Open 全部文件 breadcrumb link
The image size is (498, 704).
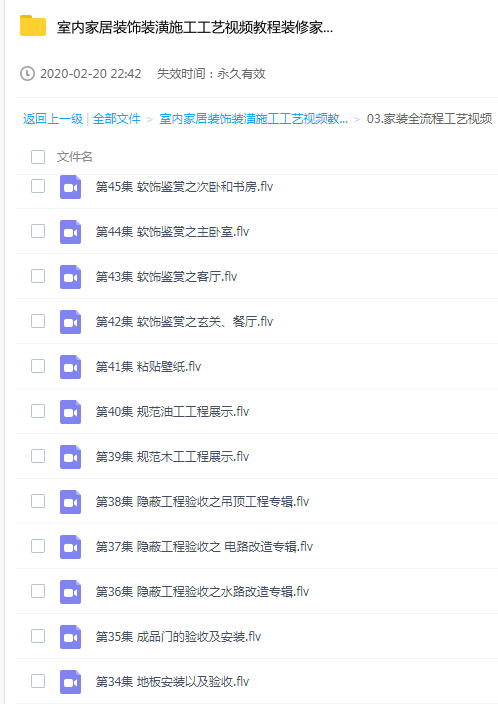[x=117, y=119]
